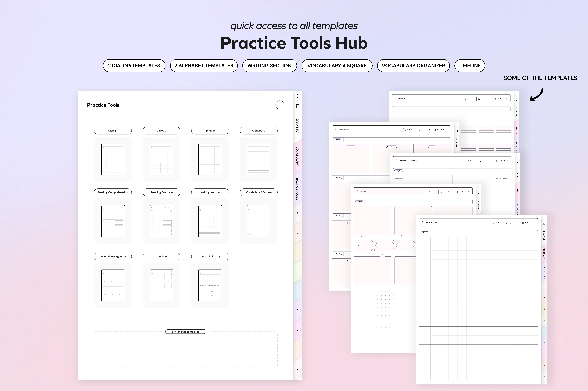This screenshot has height=391, width=588.
Task: Click the Synonyms box on Vocabulary Organizer page
Action: [351, 159]
